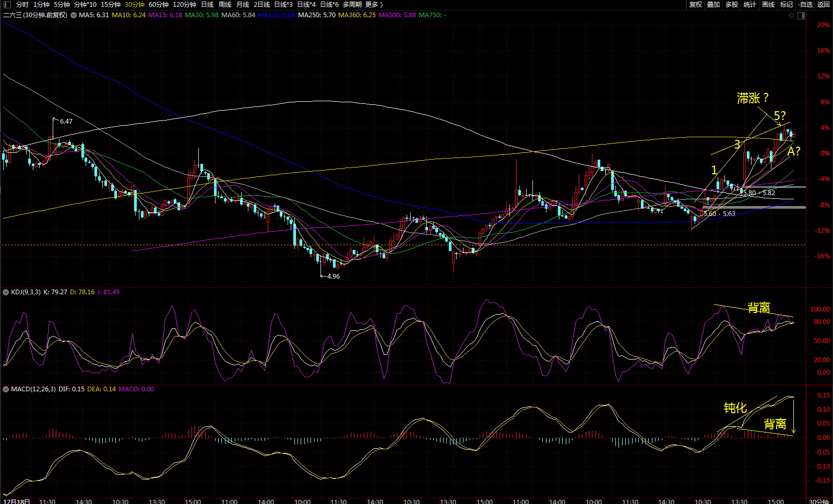Select the 2日线 period tab
Screen dimensions: 833x504
tap(261, 5)
